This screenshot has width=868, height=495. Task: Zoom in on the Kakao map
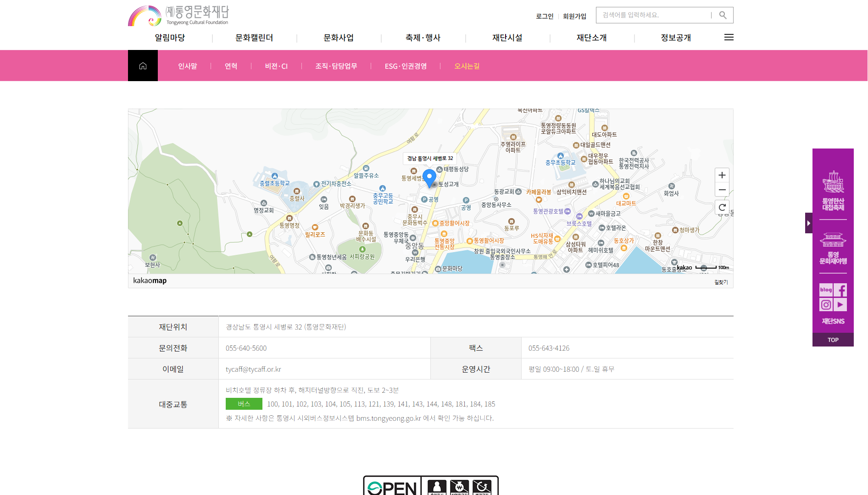[x=722, y=175]
